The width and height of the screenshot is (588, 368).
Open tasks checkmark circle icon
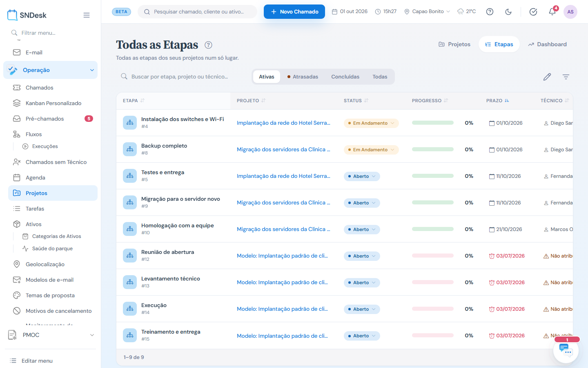tap(533, 11)
